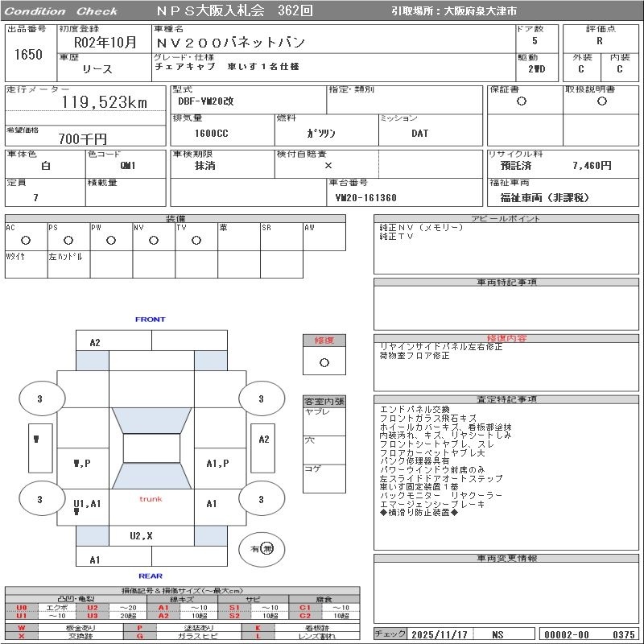The height and width of the screenshot is (644, 644).
Task: Click the 119,523km mileage field
Action: coord(105,102)
